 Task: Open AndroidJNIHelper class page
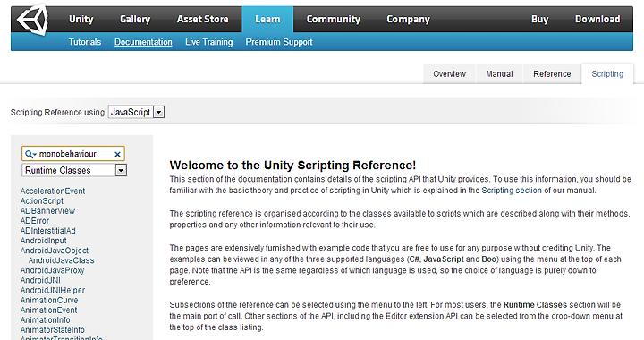[x=53, y=290]
